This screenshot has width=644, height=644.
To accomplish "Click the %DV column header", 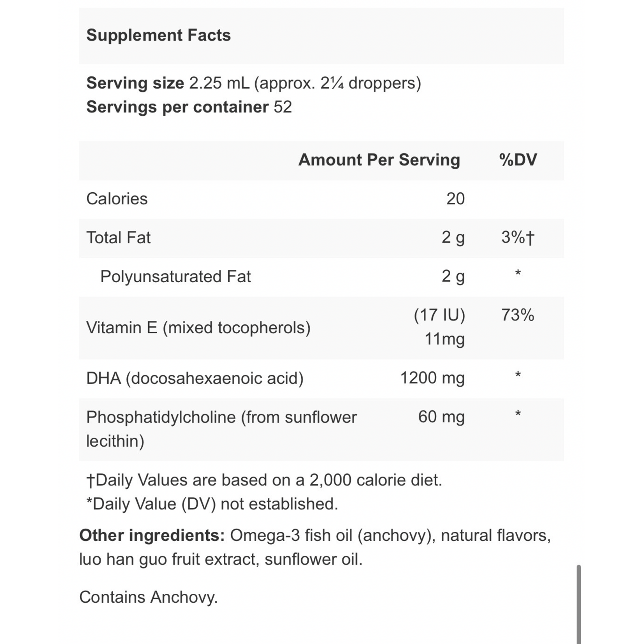I will pos(518,160).
